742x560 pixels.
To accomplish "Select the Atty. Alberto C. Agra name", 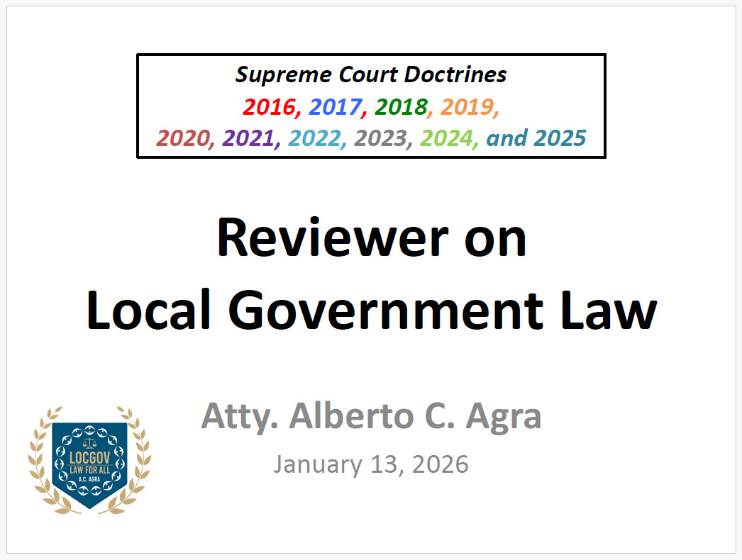I will [x=371, y=415].
